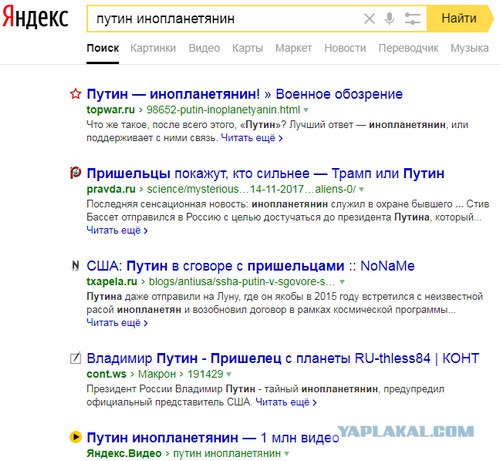
Task: Click the pravda.ru favicon
Action: pos(76,173)
